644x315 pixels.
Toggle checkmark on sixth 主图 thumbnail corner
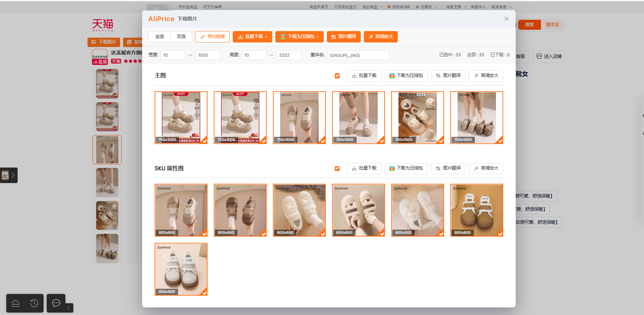[500, 141]
